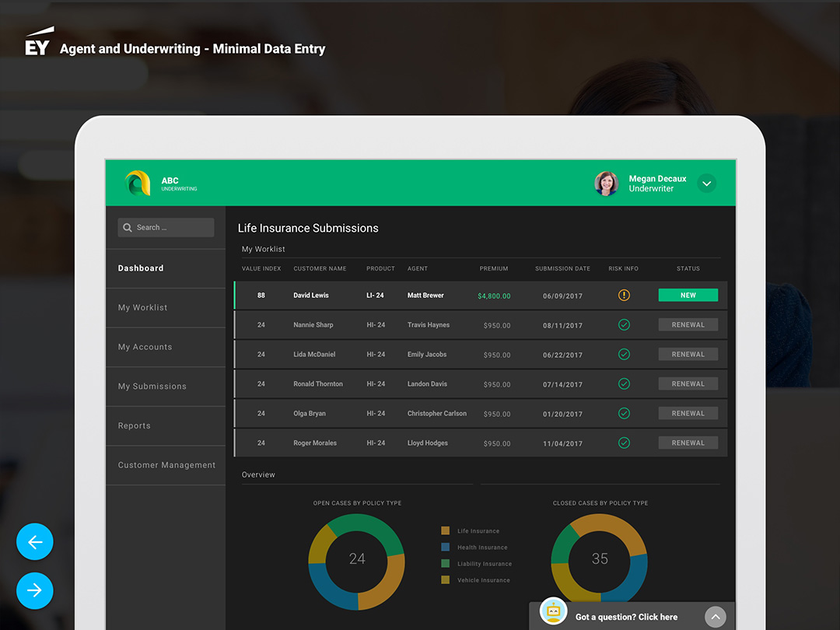This screenshot has width=840, height=630.
Task: Navigate to Customer Management
Action: [x=166, y=465]
